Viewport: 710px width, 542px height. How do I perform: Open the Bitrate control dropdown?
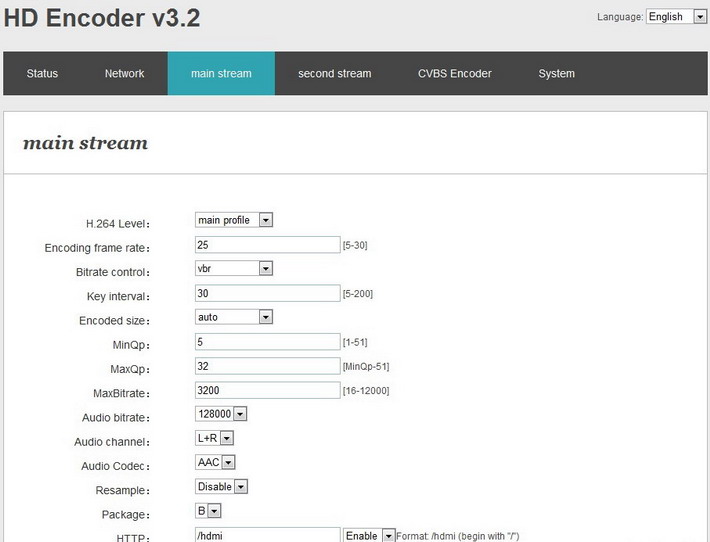coord(234,268)
